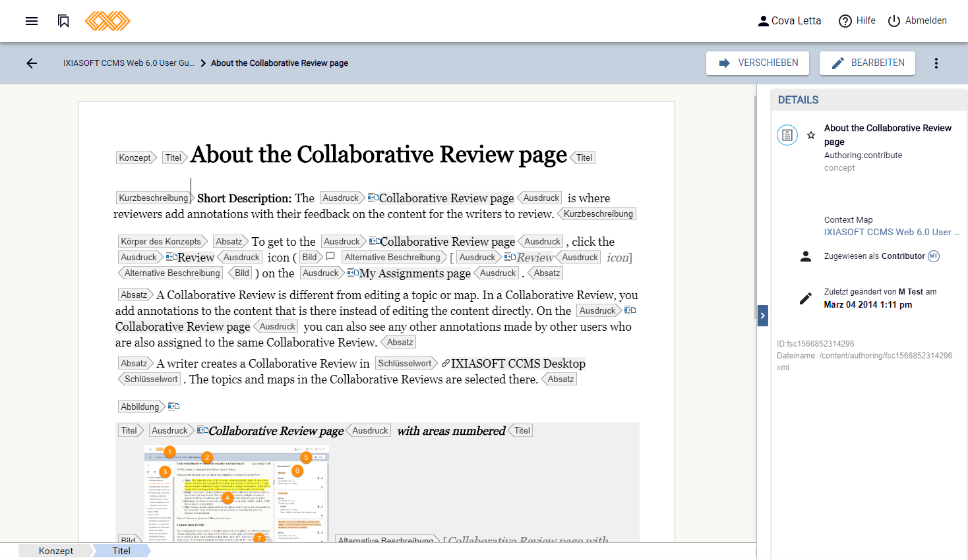Click the Abbildung tag
The image size is (968, 560).
click(141, 406)
